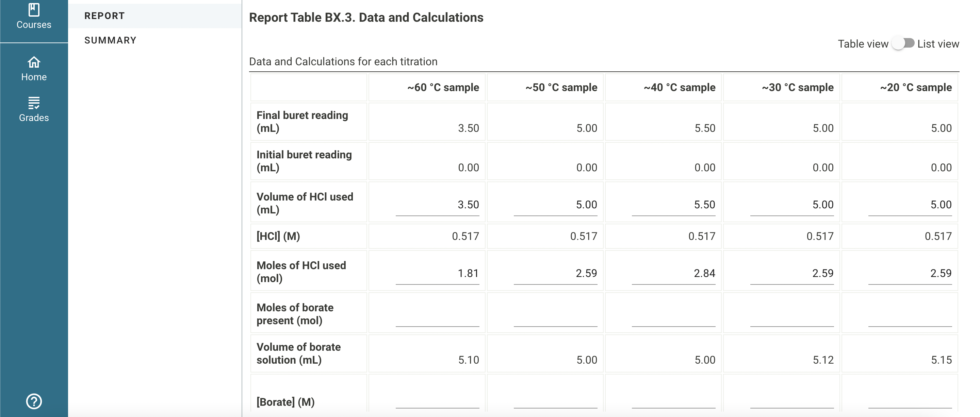Fill Moles of borate present for ~20 °C sample
This screenshot has width=980, height=417.
[910, 316]
